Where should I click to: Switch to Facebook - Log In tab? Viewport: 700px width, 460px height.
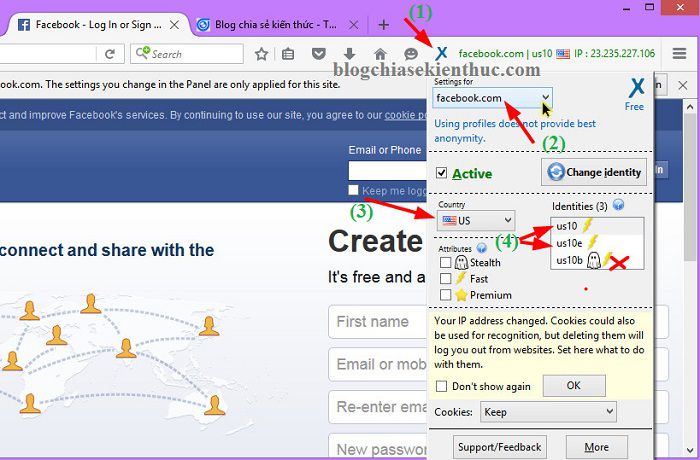click(x=98, y=25)
